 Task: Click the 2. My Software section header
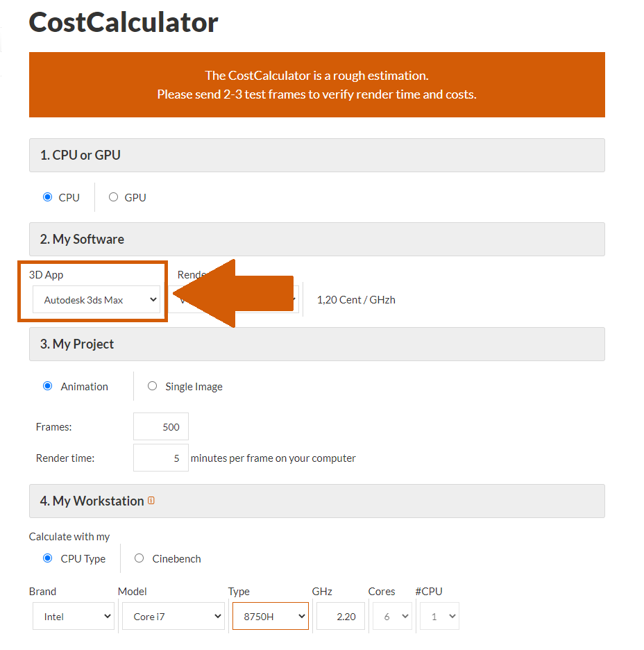tap(317, 239)
